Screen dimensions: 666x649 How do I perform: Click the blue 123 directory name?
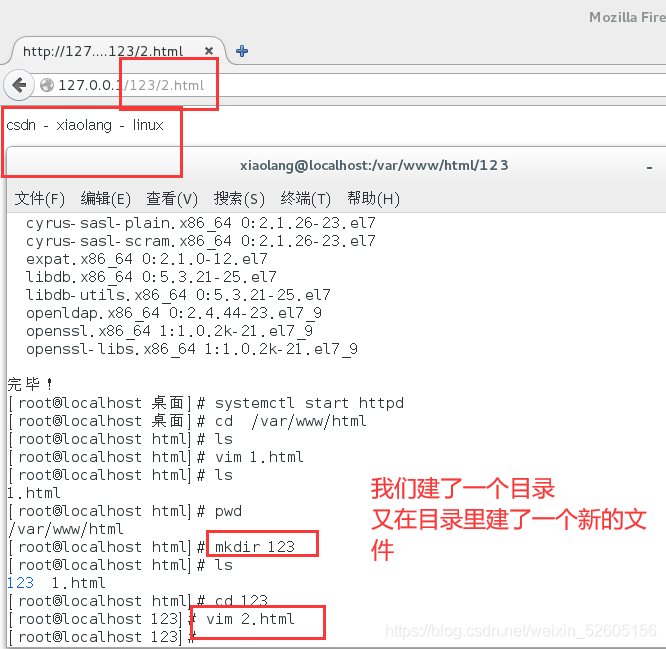click(x=20, y=583)
